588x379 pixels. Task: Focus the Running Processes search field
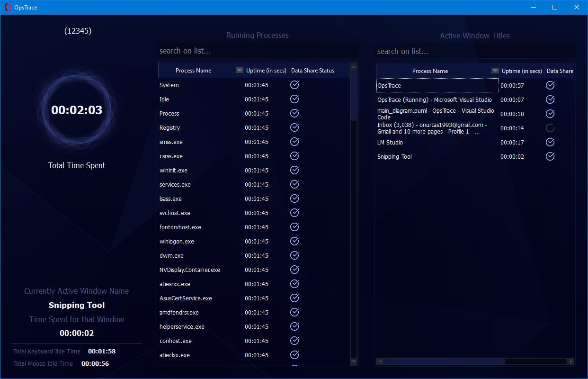coord(258,51)
